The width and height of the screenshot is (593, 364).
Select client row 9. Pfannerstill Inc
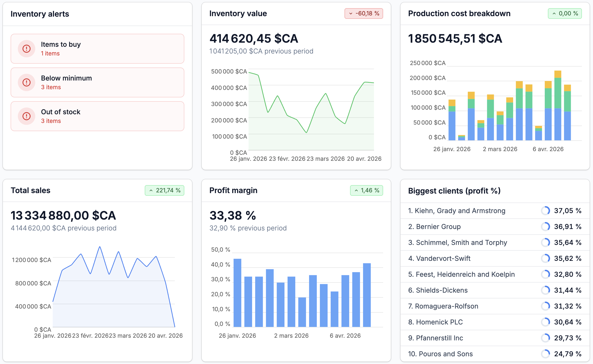point(495,338)
